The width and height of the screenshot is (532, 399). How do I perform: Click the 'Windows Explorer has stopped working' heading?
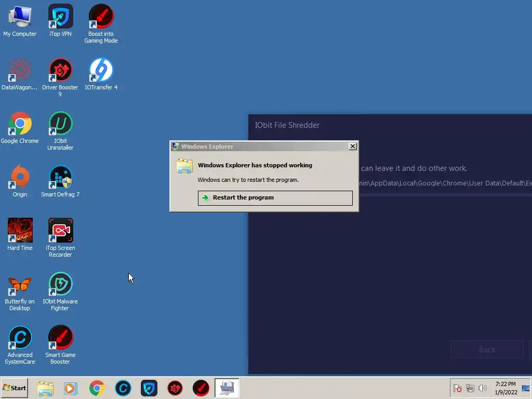click(x=255, y=165)
